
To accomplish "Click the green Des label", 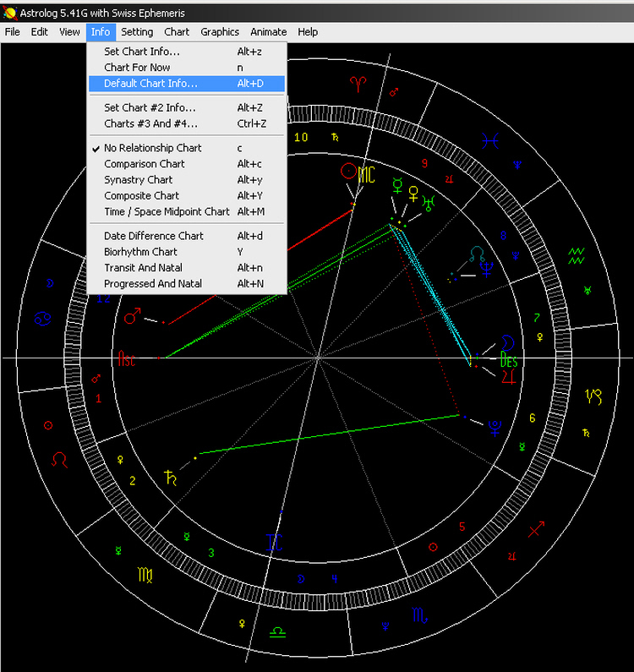I will pos(509,360).
